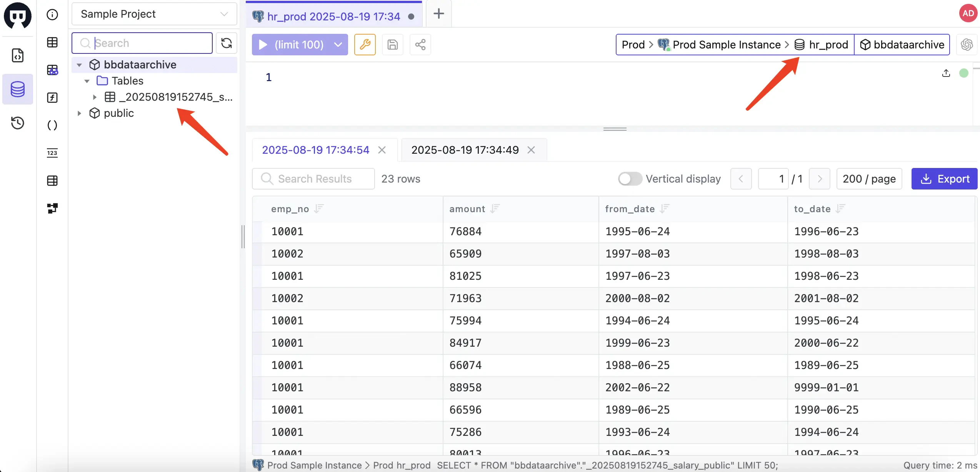Click the Export button

(945, 178)
